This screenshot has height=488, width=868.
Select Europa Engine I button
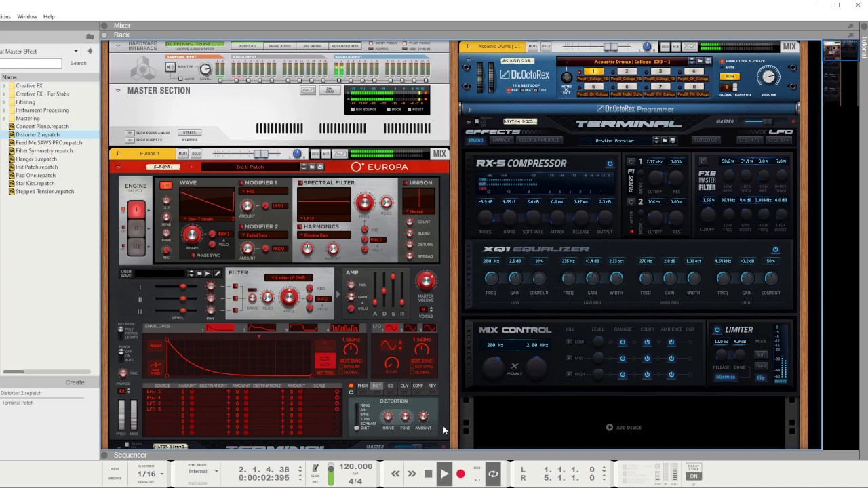[x=136, y=210]
